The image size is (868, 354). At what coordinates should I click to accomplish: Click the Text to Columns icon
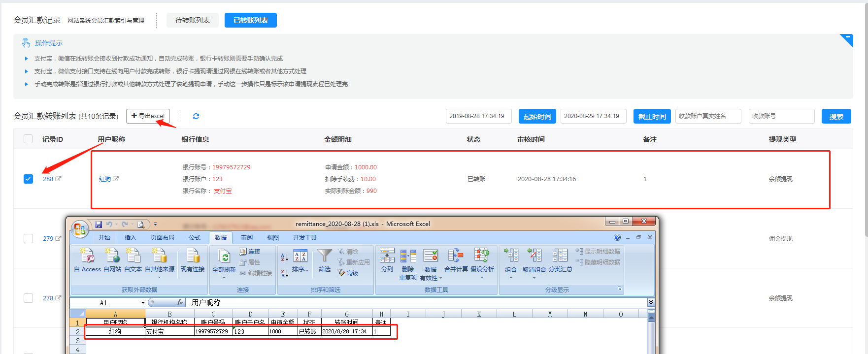click(x=387, y=256)
